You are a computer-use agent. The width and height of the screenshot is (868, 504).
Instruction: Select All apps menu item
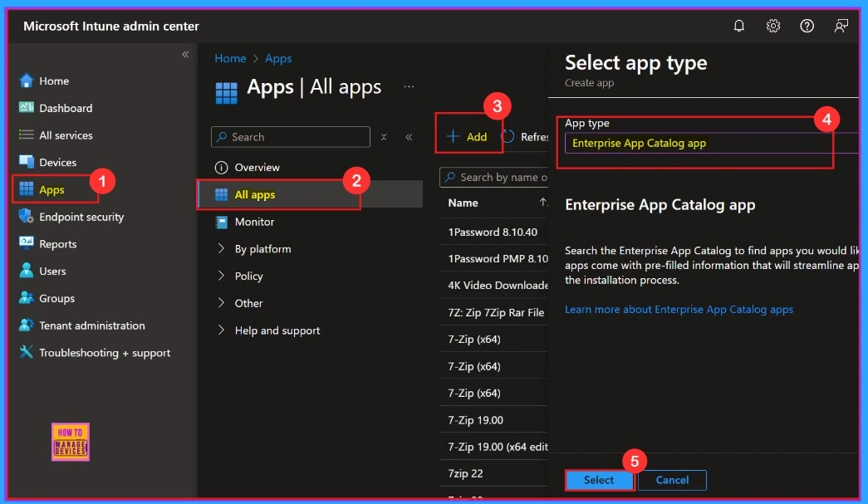(310, 194)
